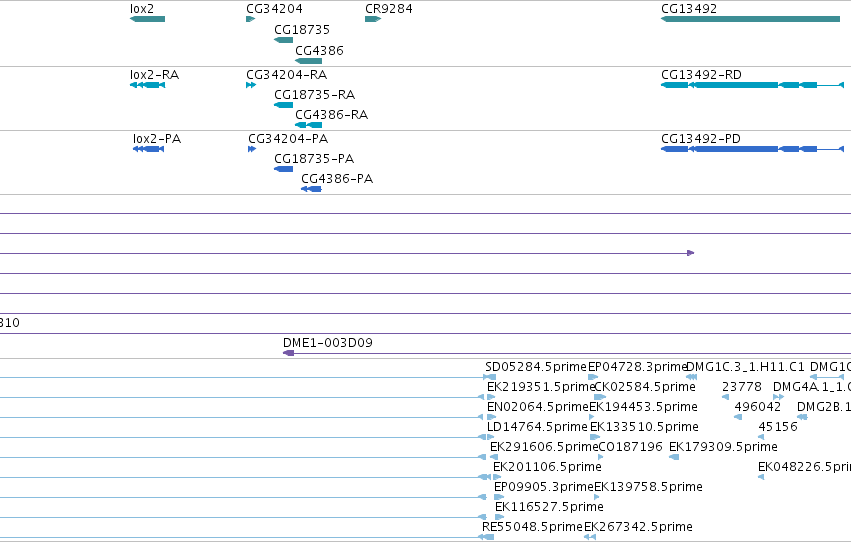The height and width of the screenshot is (542, 851).
Task: Select the CG18735-RA transcript bar
Action: click(x=283, y=105)
